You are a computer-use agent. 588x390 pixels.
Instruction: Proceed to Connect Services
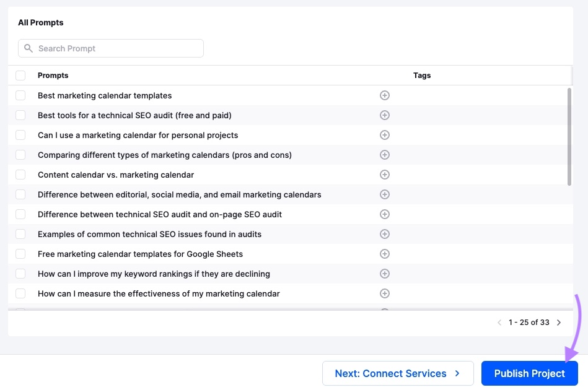pos(398,373)
